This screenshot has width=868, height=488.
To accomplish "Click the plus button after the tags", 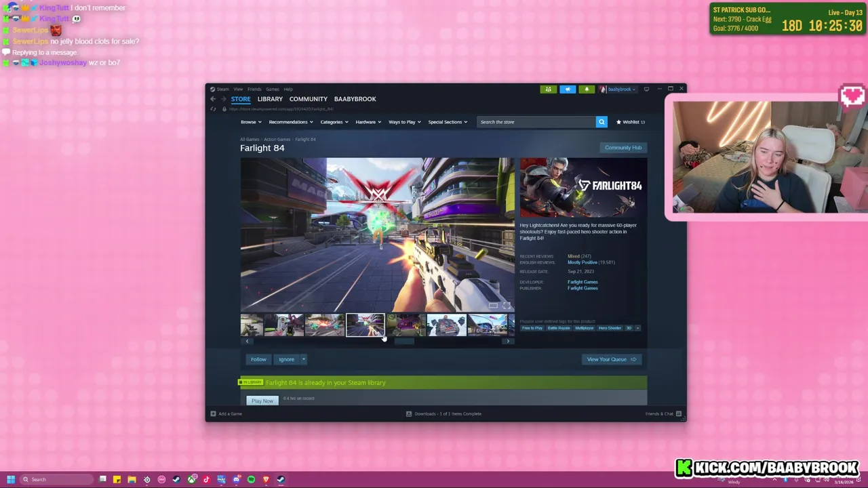I will 637,328.
